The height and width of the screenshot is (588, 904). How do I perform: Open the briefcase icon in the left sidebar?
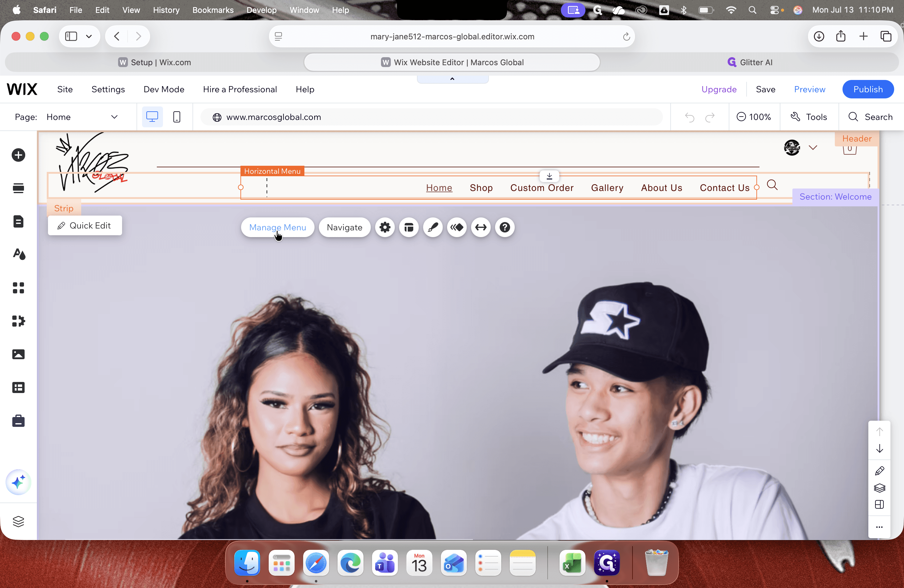18,421
